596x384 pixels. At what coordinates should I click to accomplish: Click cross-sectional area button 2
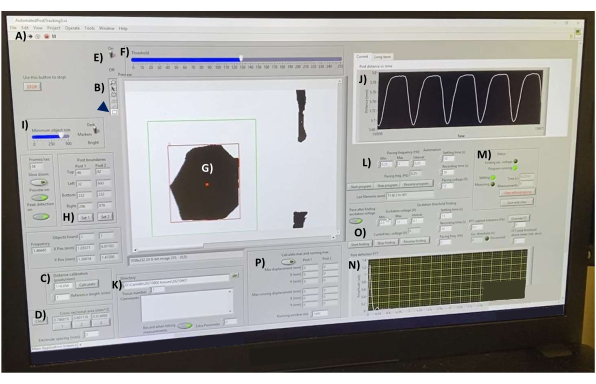[81, 324]
